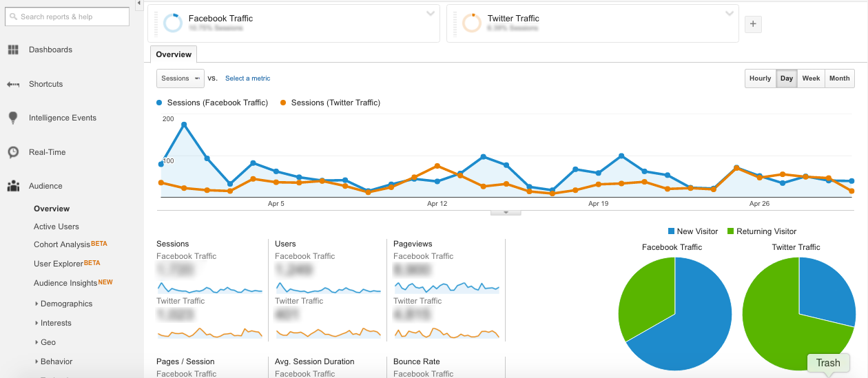Expand the Geo submenu
This screenshot has width=868, height=378.
tap(36, 342)
